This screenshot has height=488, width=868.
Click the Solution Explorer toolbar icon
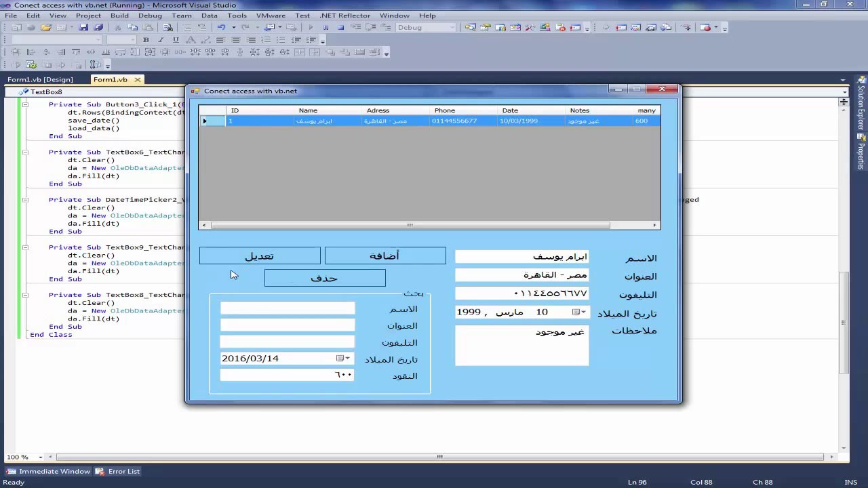pyautogui.click(x=470, y=28)
